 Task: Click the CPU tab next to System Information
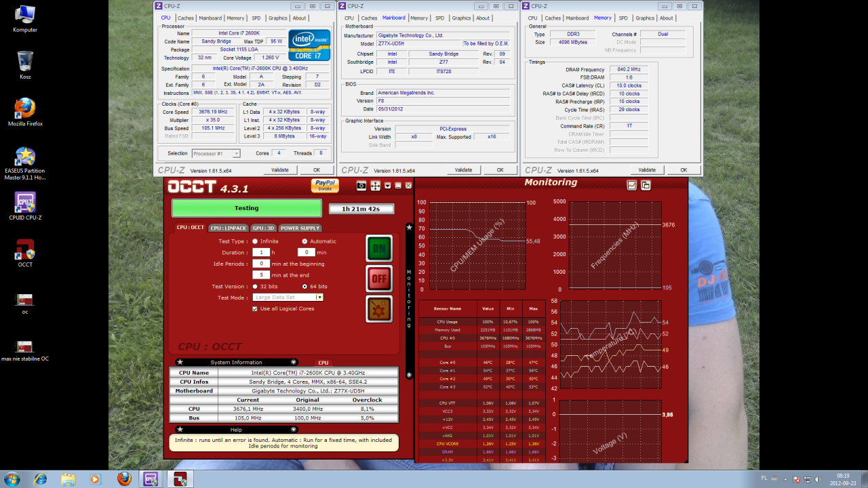[x=323, y=363]
